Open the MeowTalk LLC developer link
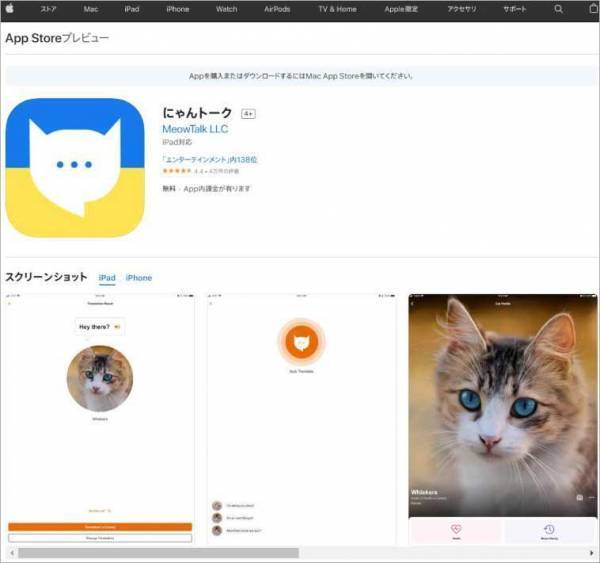 [195, 129]
